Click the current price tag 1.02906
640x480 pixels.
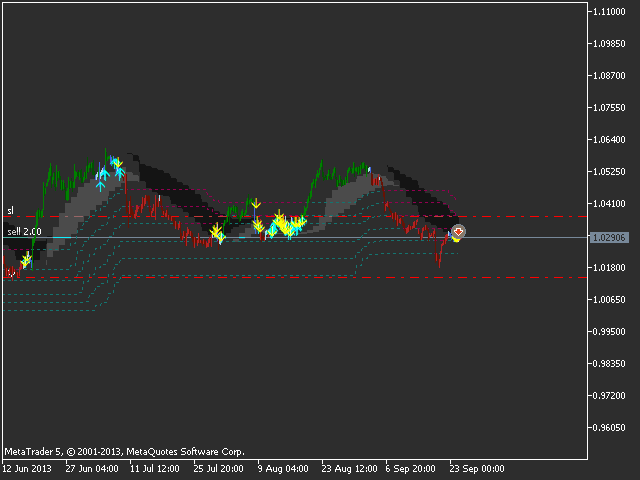[609, 238]
